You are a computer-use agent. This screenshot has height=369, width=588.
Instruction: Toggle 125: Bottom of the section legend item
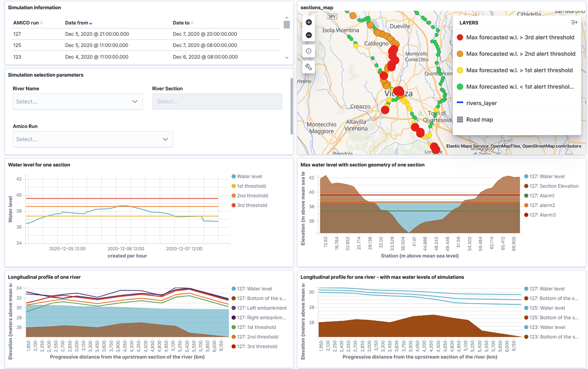(551, 317)
